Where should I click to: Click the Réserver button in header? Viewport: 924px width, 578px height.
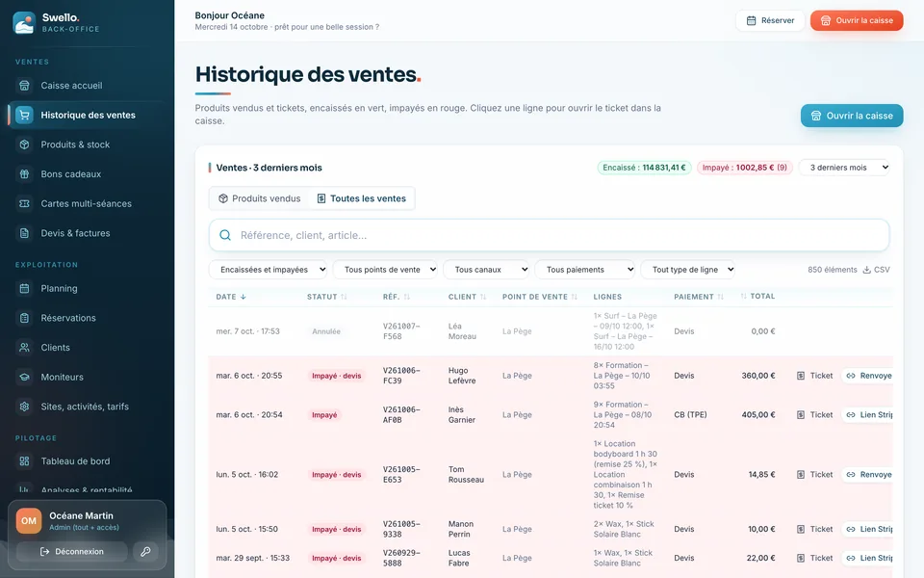[x=770, y=20]
